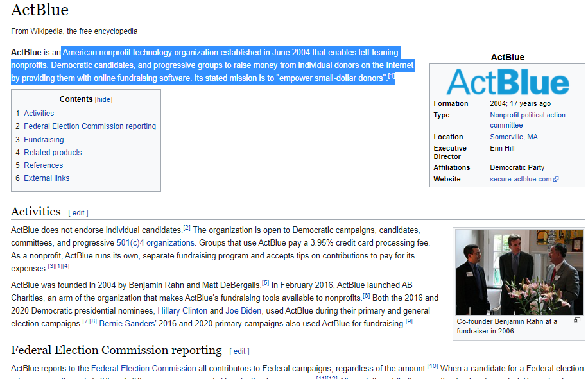
Task: Open the Somerville, MA link
Action: click(514, 137)
